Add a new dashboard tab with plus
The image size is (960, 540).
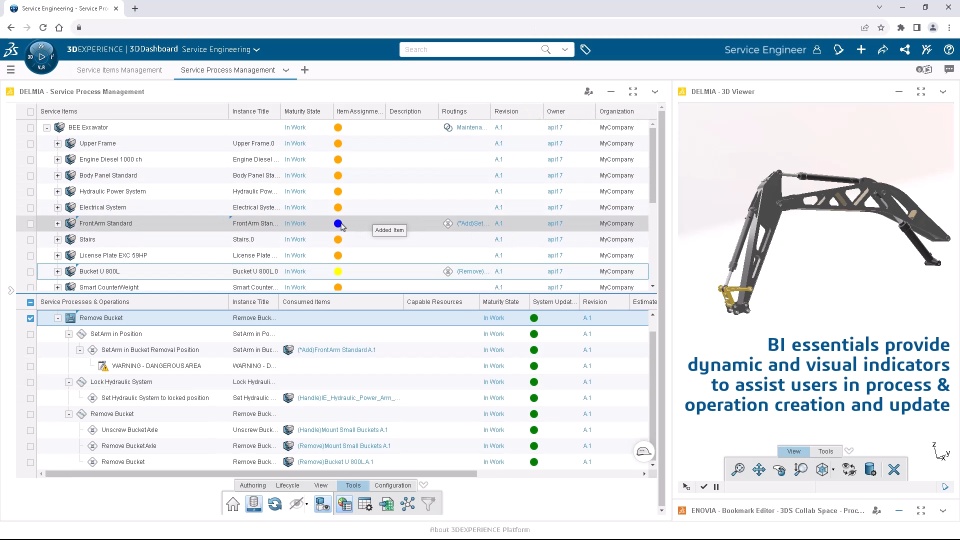[x=305, y=70]
